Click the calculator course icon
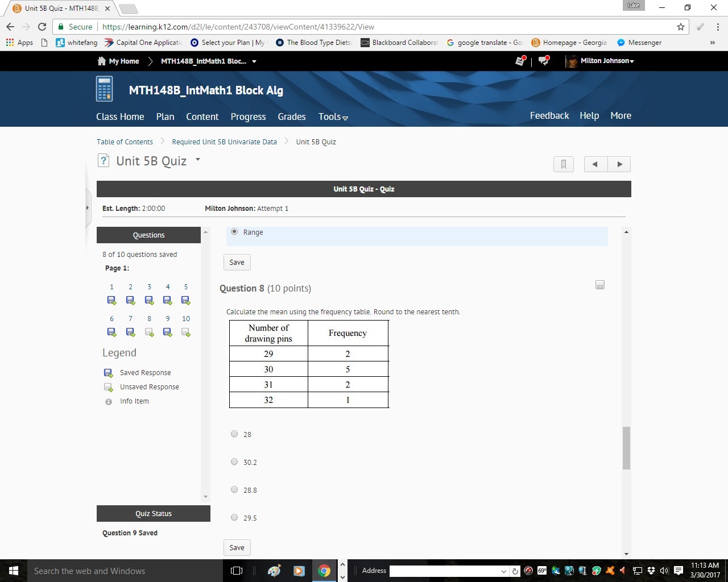728x582 pixels. [105, 90]
